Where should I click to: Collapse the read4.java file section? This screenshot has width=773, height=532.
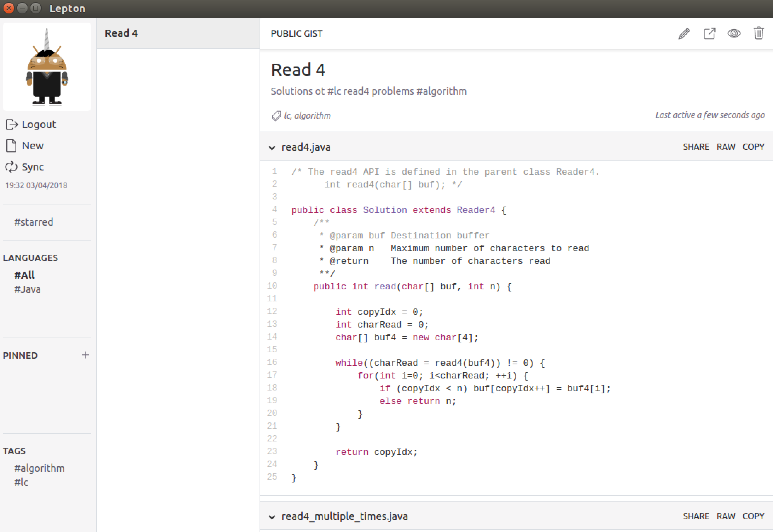click(272, 148)
